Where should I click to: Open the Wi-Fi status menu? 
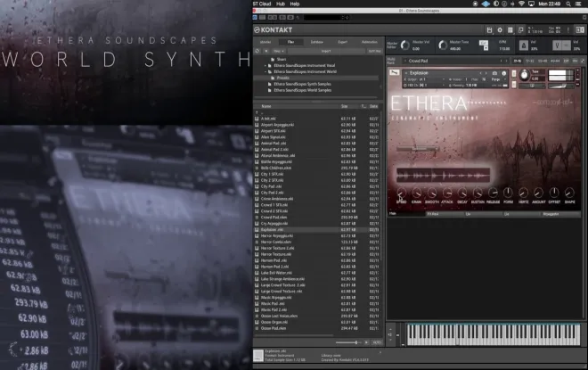(x=521, y=4)
